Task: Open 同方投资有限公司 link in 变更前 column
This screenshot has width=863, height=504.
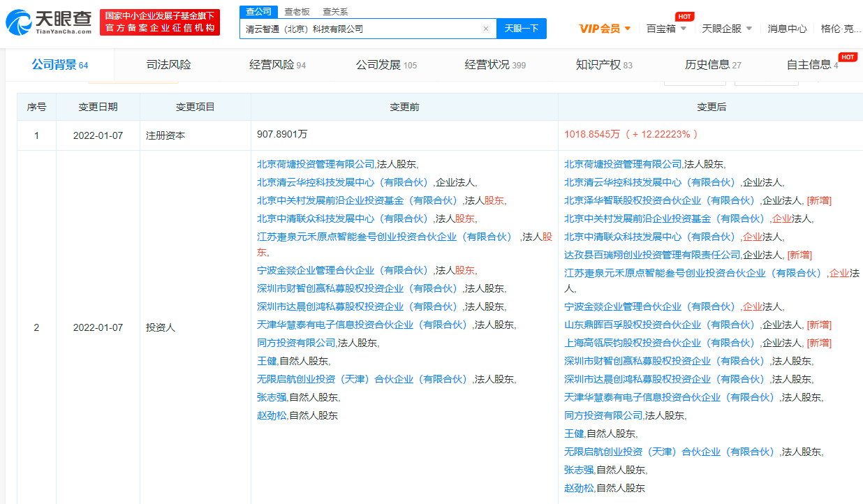Action: 296,343
